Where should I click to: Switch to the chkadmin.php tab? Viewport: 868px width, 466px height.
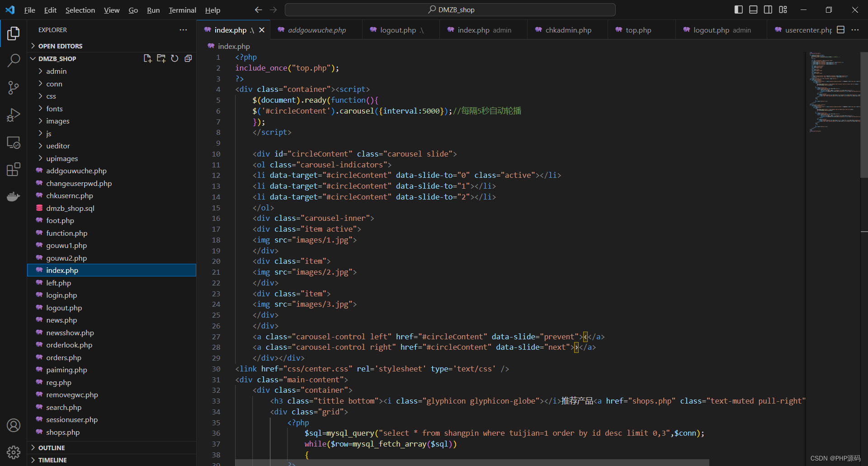tap(568, 30)
